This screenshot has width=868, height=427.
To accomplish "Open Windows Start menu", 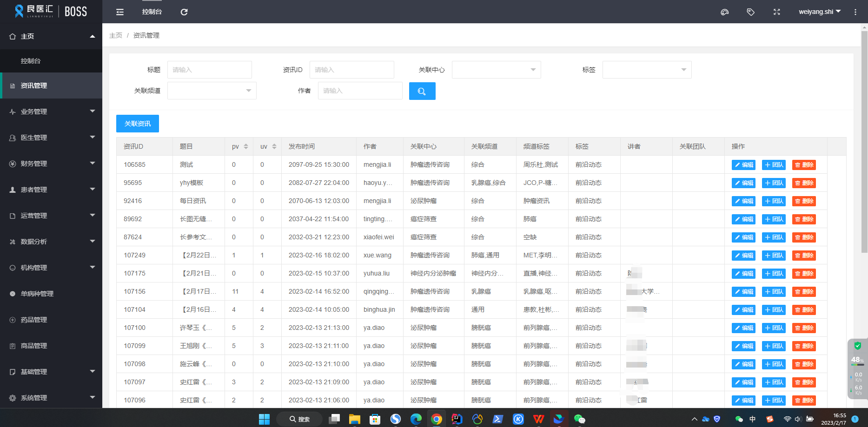I will (x=264, y=419).
